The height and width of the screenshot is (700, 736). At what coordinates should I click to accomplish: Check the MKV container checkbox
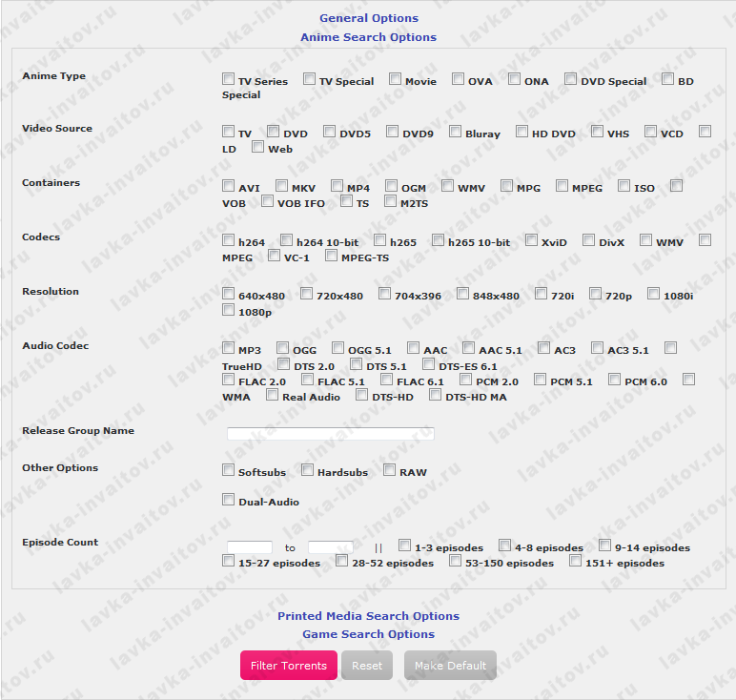coord(281,185)
